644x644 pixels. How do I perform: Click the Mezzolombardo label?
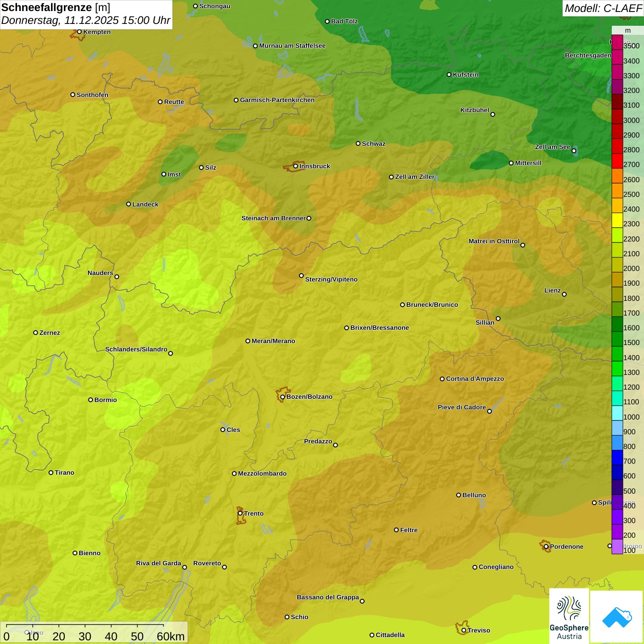tap(262, 473)
